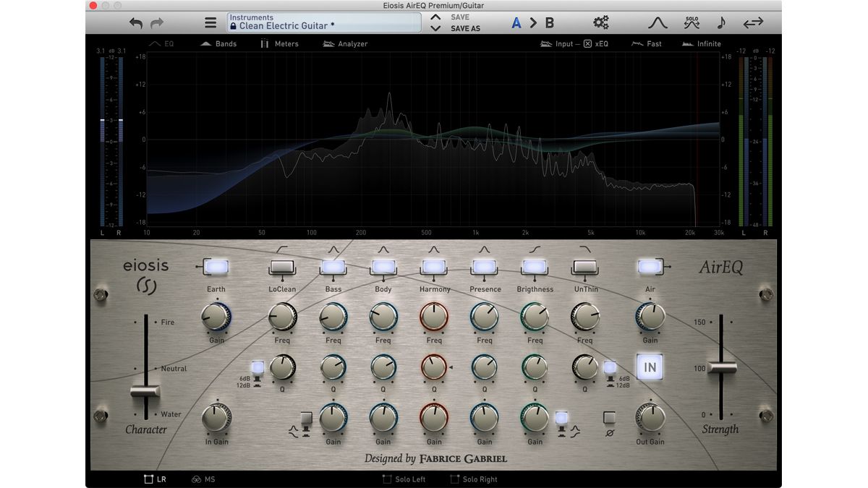This screenshot has height=488, width=868.
Task: Click the large IN button
Action: pos(649,367)
